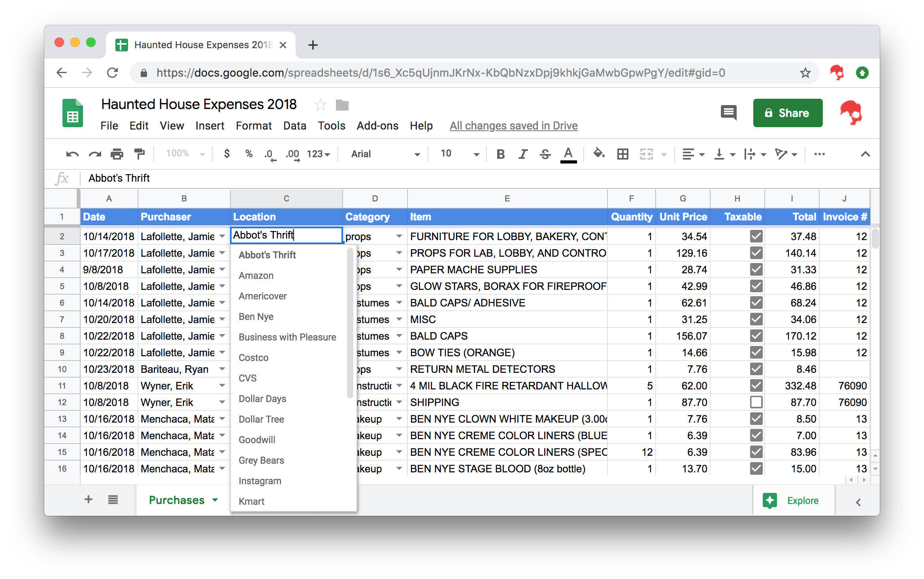Viewport: 924px width, 579px height.
Task: Click the Redo arrow icon
Action: 95,154
